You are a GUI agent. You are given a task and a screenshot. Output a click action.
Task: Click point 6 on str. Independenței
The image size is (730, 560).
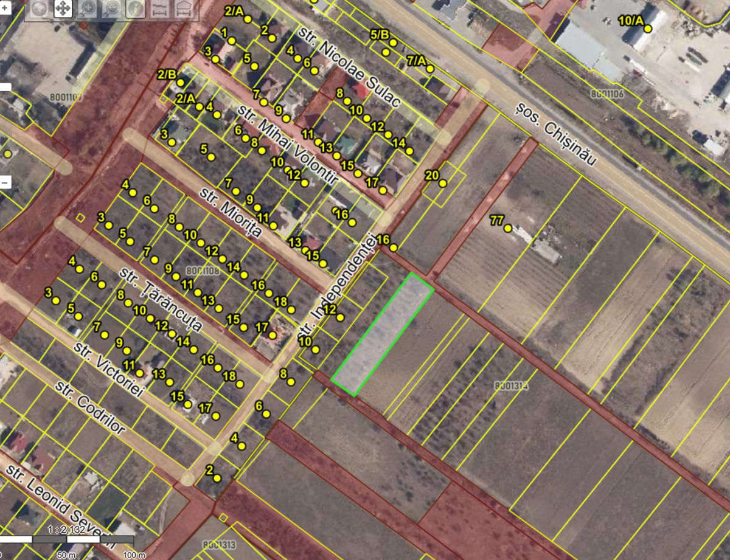(266, 413)
